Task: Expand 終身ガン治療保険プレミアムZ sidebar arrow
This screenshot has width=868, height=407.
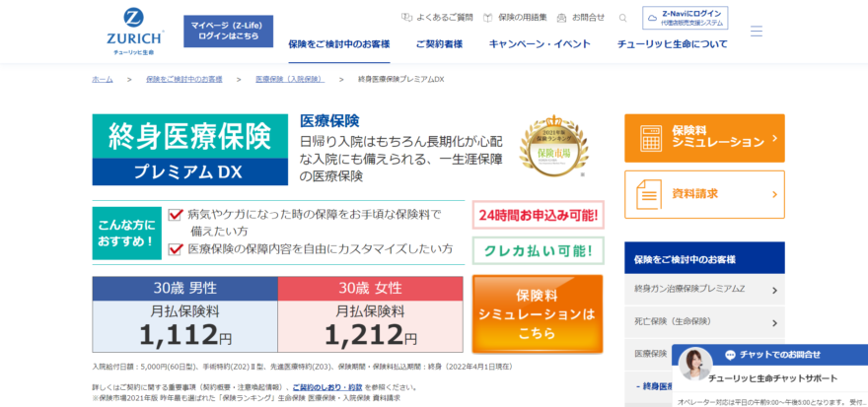Action: coord(774,291)
